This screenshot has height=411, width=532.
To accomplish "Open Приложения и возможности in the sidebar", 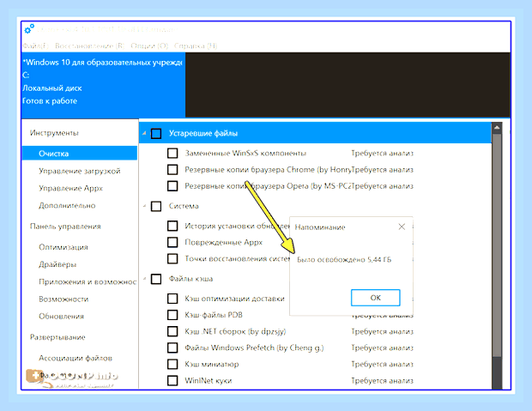I will click(x=88, y=281).
